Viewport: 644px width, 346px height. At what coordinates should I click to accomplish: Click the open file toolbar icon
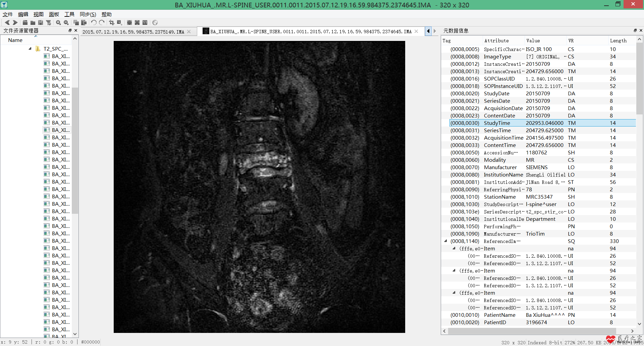(25, 22)
